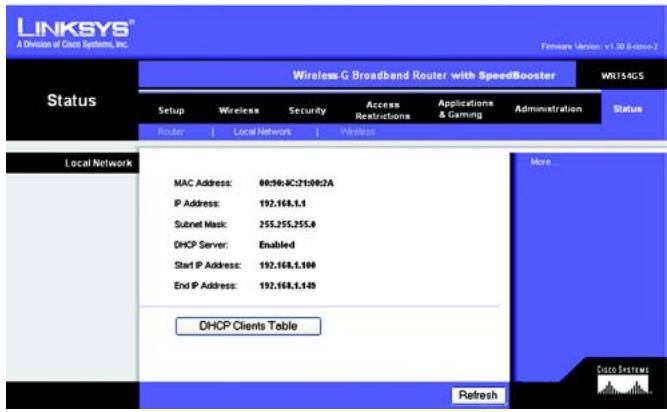Click the Status tab in the navigation bar
Viewport: 667px width, 412px height.
(x=627, y=109)
